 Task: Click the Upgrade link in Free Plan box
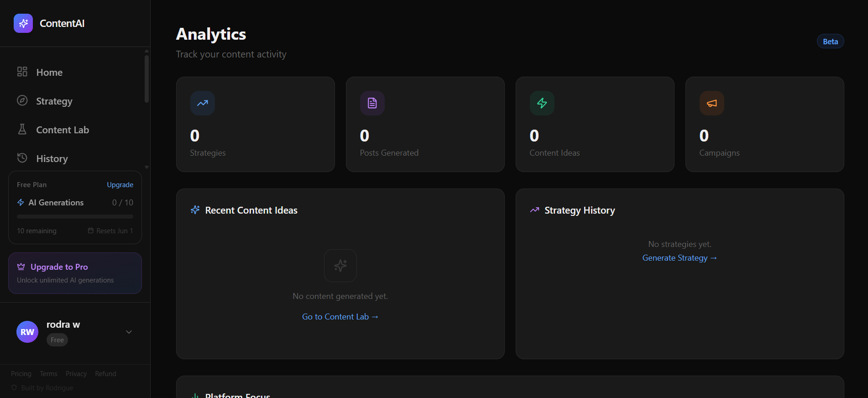click(120, 184)
